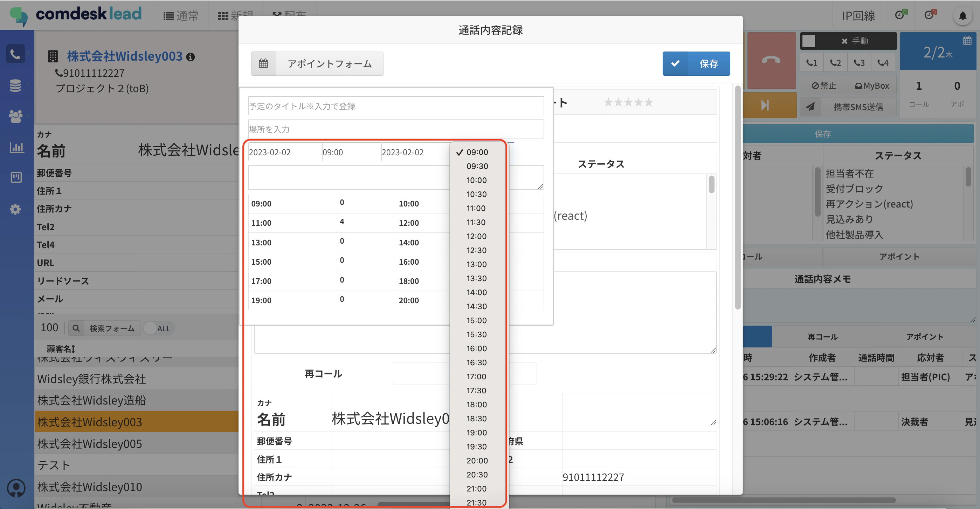Select 15:00 in the time list
The width and height of the screenshot is (980, 509).
point(477,320)
